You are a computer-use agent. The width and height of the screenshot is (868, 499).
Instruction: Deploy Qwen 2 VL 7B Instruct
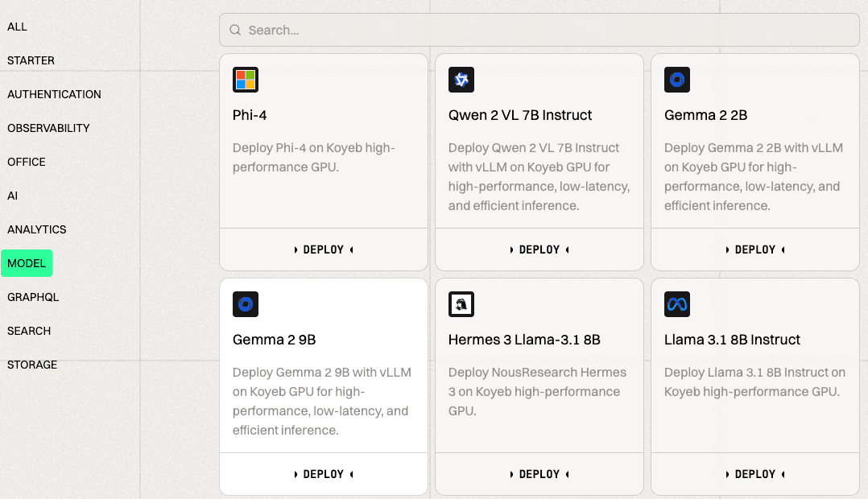pyautogui.click(x=539, y=249)
